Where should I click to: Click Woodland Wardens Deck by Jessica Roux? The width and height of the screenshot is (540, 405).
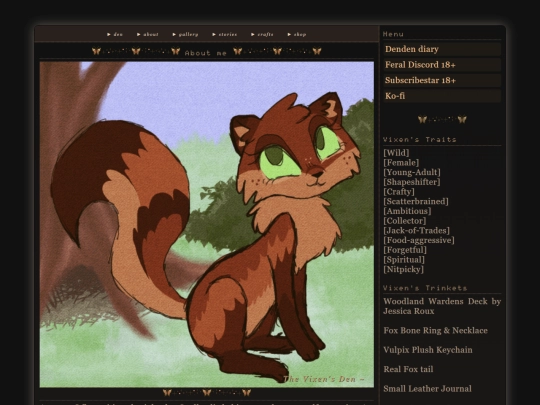(442, 306)
